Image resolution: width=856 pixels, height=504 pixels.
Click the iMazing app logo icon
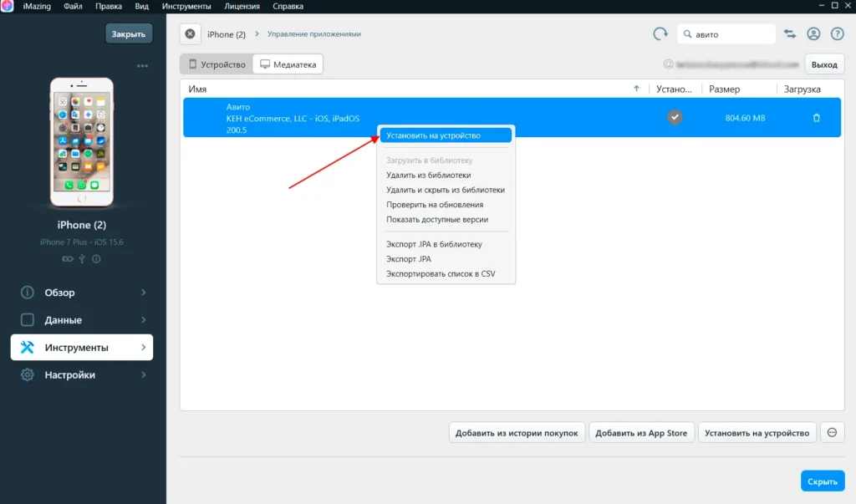point(7,6)
